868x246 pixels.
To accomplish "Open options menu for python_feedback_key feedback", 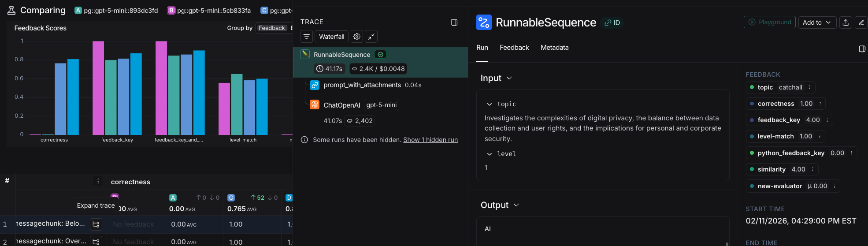I will pos(851,153).
